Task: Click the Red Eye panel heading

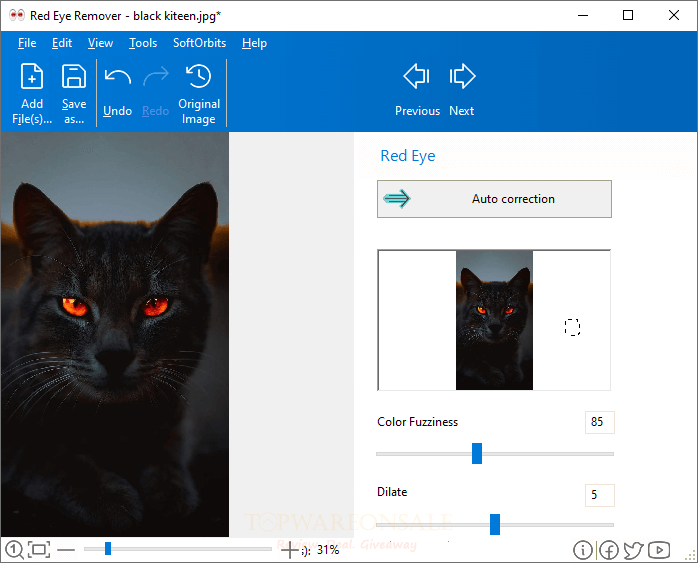Action: 408,156
